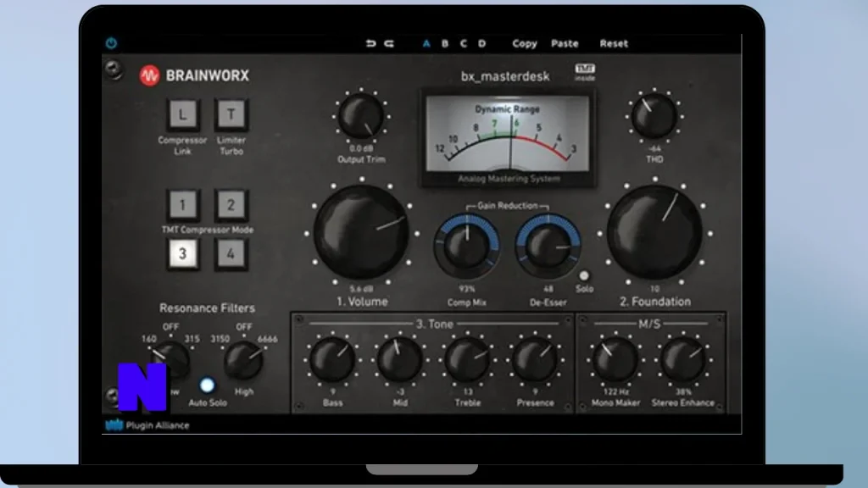The image size is (868, 488).
Task: Click the Stereo Enhance knob
Action: pyautogui.click(x=683, y=359)
